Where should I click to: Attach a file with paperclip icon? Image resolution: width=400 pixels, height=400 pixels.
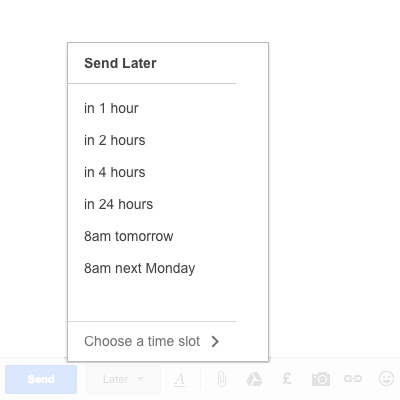[221, 379]
